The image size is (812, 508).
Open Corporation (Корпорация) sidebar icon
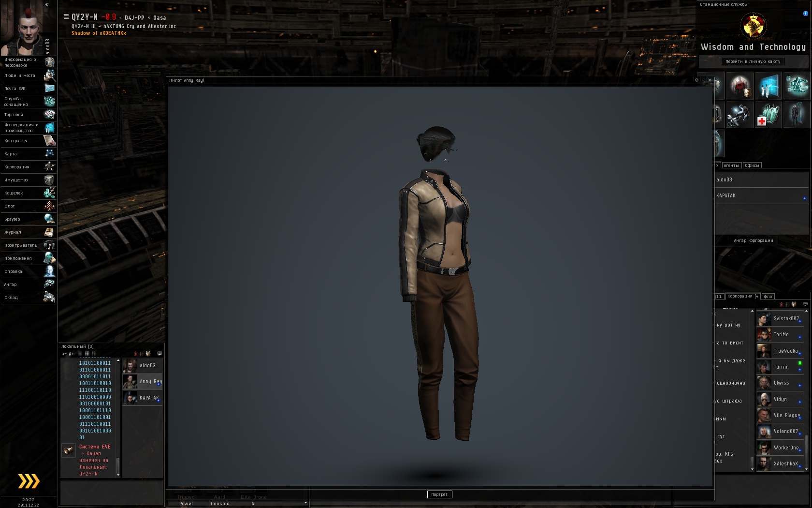coord(49,166)
